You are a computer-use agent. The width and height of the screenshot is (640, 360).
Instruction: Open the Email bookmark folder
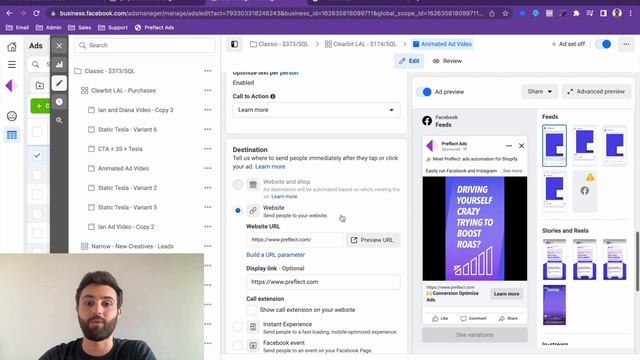[18, 28]
